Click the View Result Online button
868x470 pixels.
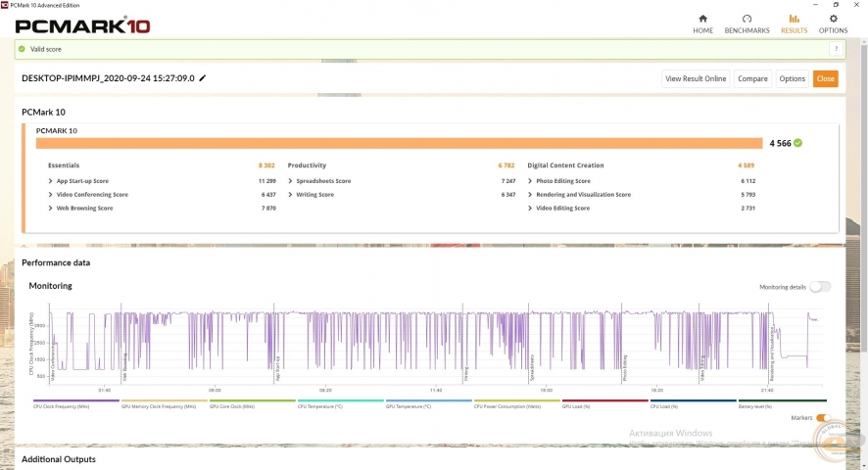click(x=696, y=78)
